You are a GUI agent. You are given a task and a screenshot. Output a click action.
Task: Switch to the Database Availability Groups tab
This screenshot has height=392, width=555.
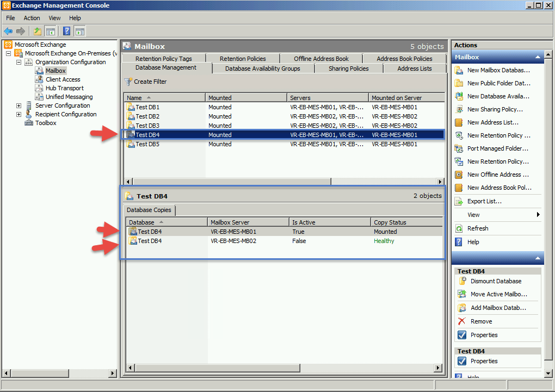(263, 69)
